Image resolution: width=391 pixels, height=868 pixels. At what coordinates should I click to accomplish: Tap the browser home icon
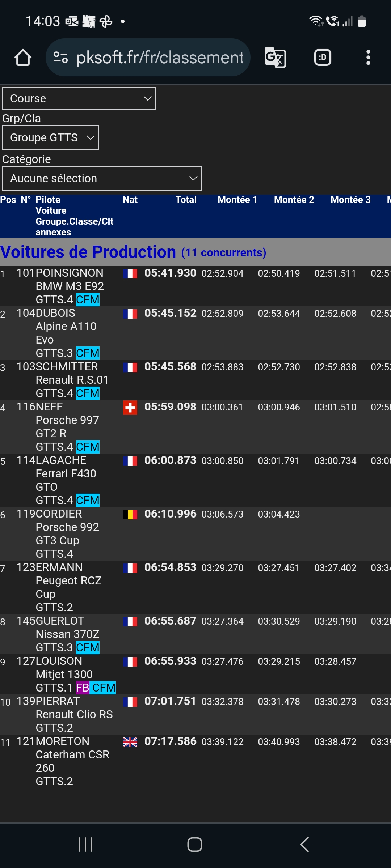[x=23, y=58]
